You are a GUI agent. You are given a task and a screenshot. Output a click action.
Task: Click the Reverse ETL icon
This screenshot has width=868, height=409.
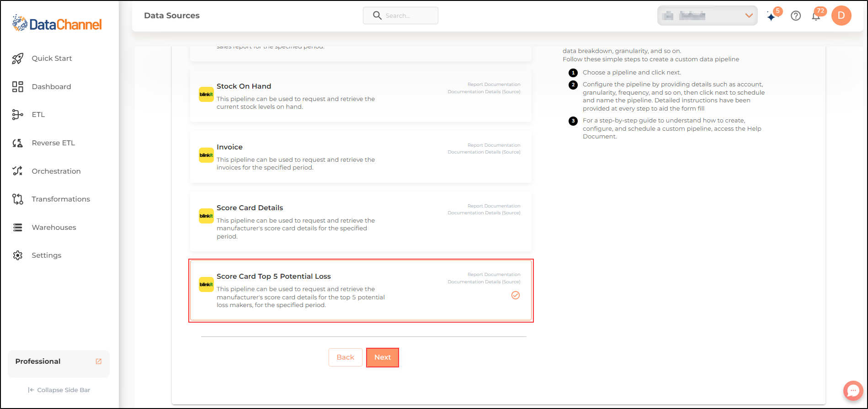click(17, 143)
